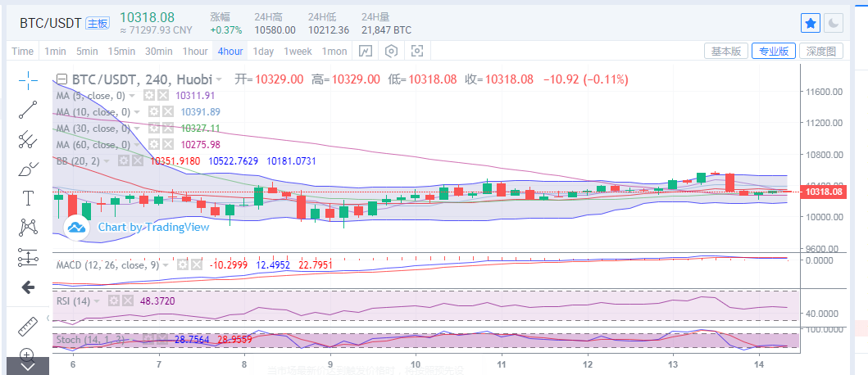Switch to 专业版 professional chart
Viewport: 868px width, 375px height.
pyautogui.click(x=774, y=52)
